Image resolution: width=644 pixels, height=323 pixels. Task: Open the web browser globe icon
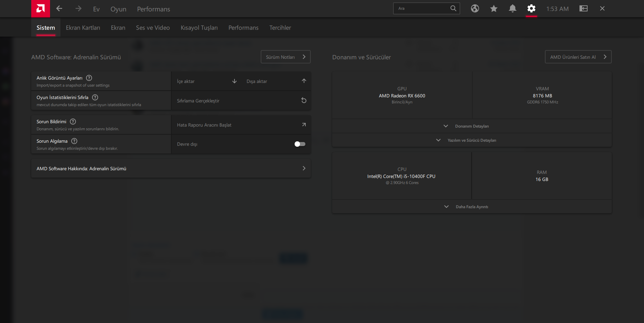[x=475, y=8]
